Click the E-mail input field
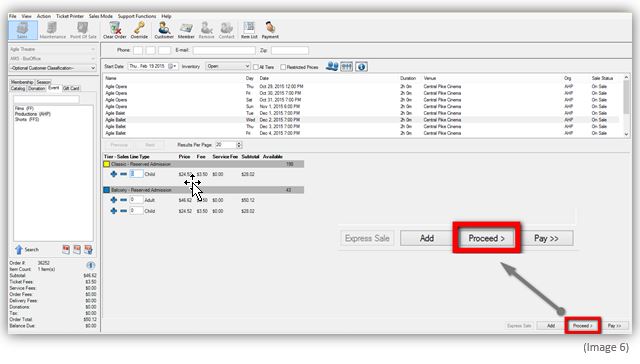Image resolution: width=640 pixels, height=364 pixels. click(224, 50)
